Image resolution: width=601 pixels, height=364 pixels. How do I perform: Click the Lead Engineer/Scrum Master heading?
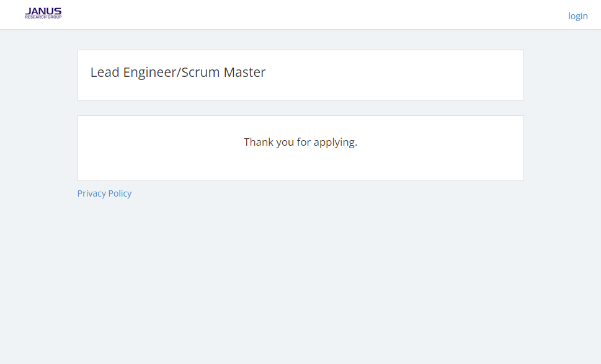click(x=178, y=73)
